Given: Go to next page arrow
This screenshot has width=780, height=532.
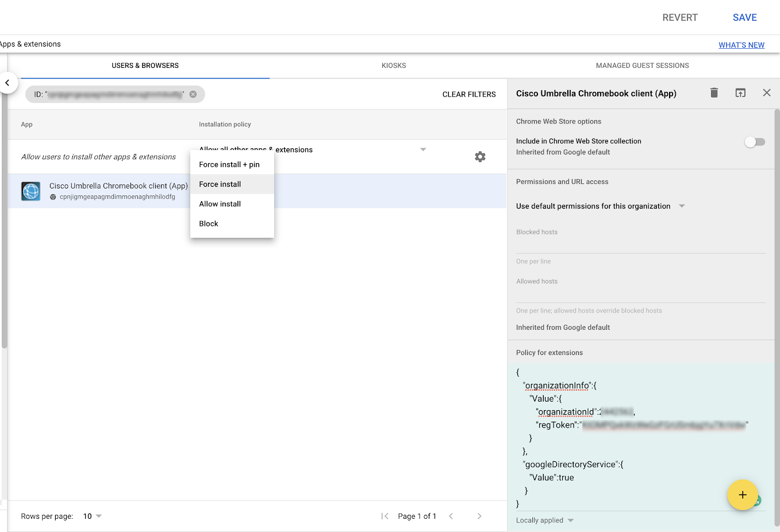Looking at the screenshot, I should [x=479, y=516].
